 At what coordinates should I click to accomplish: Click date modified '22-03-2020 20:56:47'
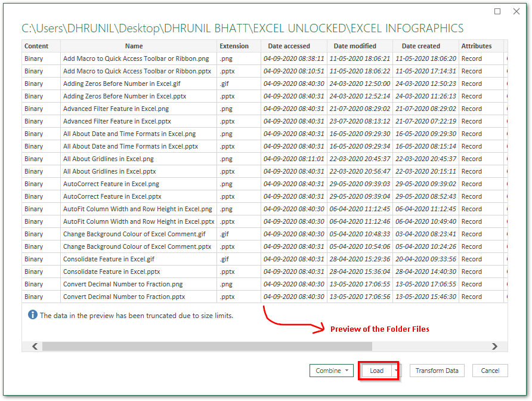point(360,171)
